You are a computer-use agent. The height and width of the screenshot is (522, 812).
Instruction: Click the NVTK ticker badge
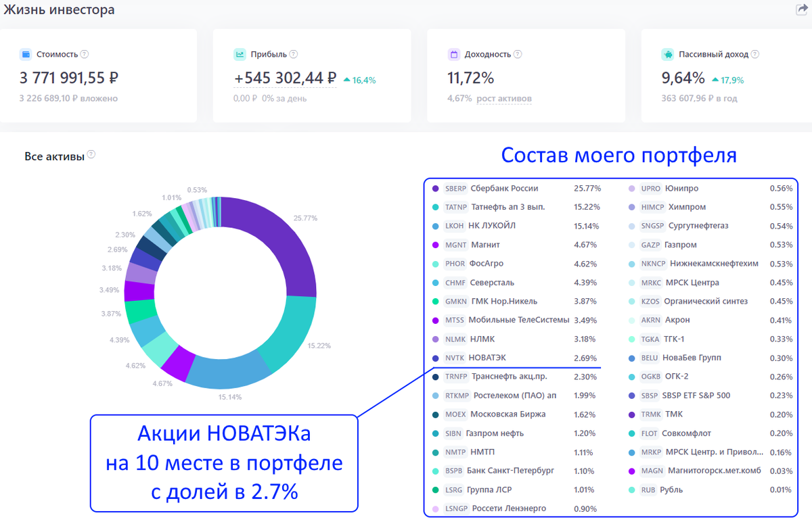pyautogui.click(x=455, y=358)
